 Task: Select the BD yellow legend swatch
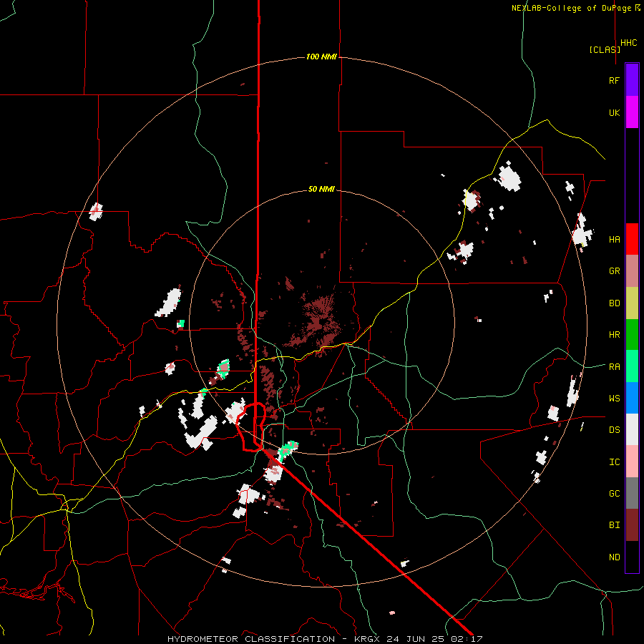[632, 303]
